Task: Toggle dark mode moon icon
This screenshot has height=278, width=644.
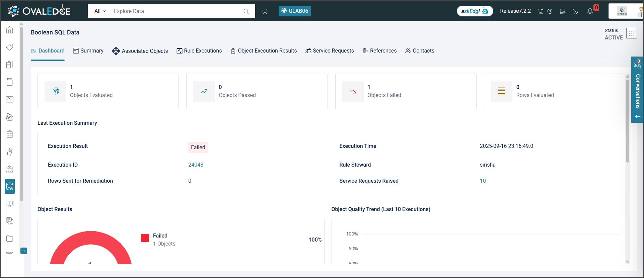Action: coord(575,11)
